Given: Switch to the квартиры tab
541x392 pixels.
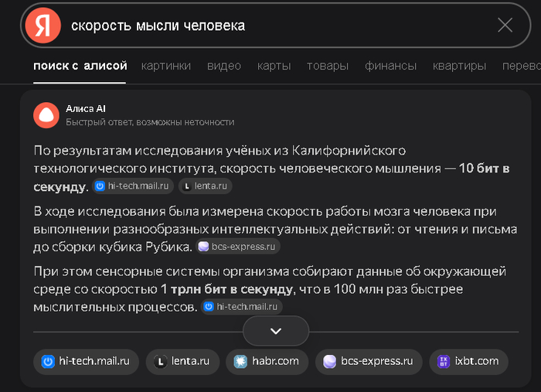Looking at the screenshot, I should [459, 66].
